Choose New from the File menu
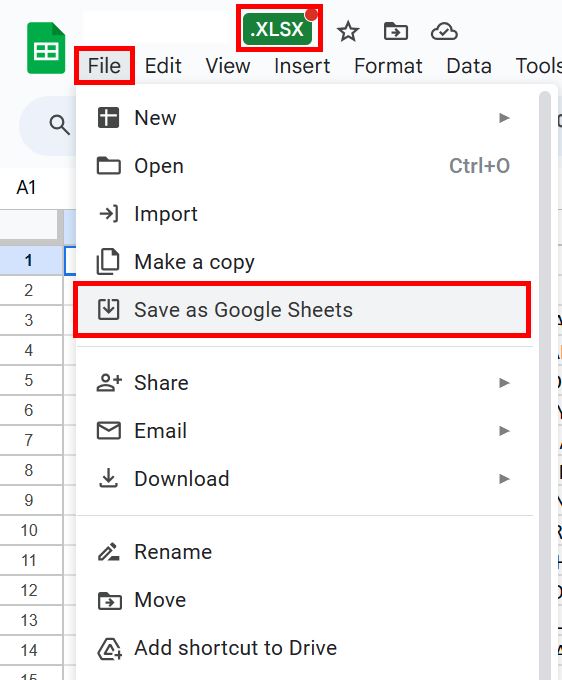 point(304,118)
